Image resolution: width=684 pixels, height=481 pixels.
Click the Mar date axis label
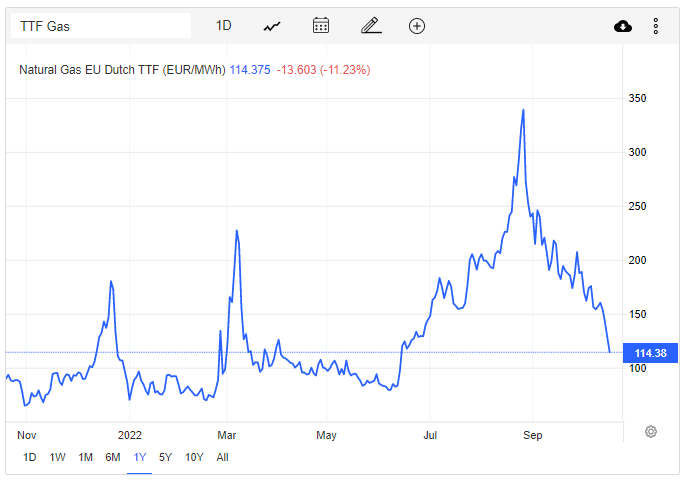coord(227,435)
